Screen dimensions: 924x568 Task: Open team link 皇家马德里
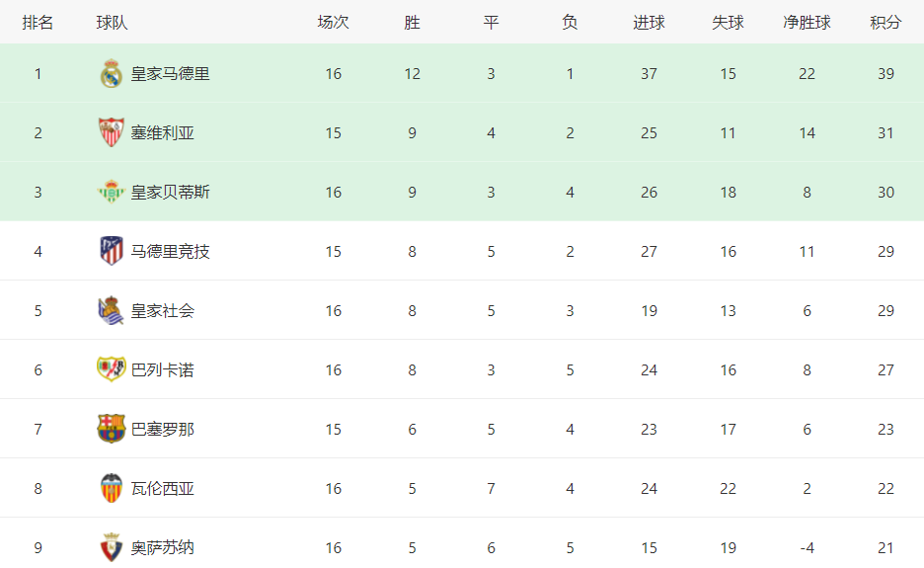[x=171, y=74]
